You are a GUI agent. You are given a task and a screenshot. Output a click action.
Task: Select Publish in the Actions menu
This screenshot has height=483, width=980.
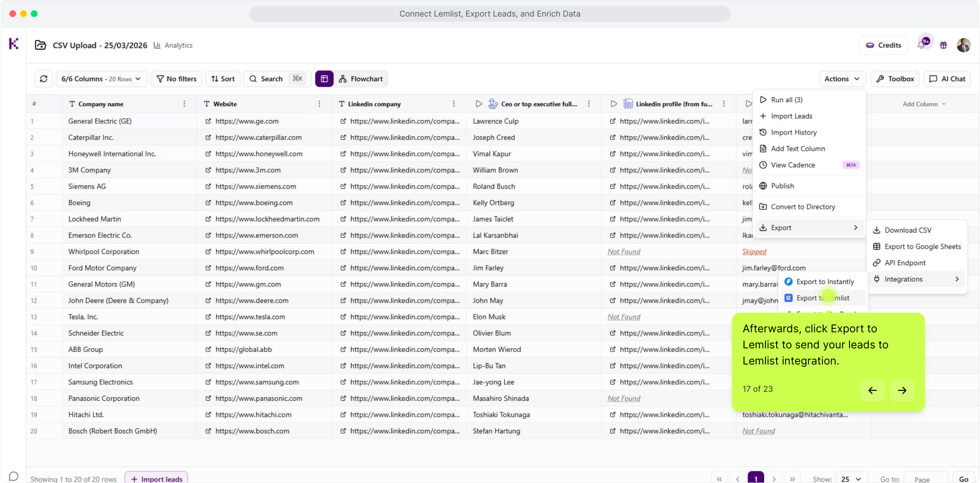pos(810,186)
